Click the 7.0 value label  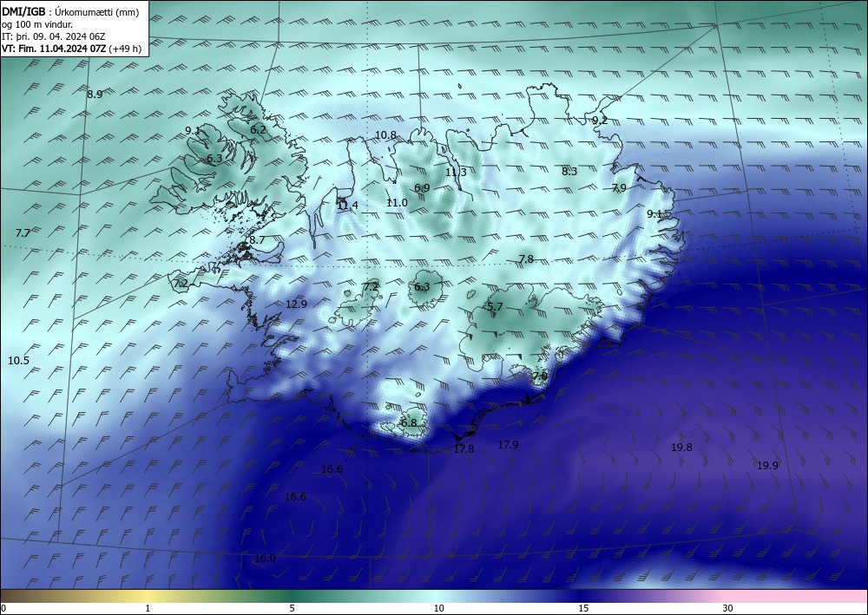pyautogui.click(x=540, y=376)
